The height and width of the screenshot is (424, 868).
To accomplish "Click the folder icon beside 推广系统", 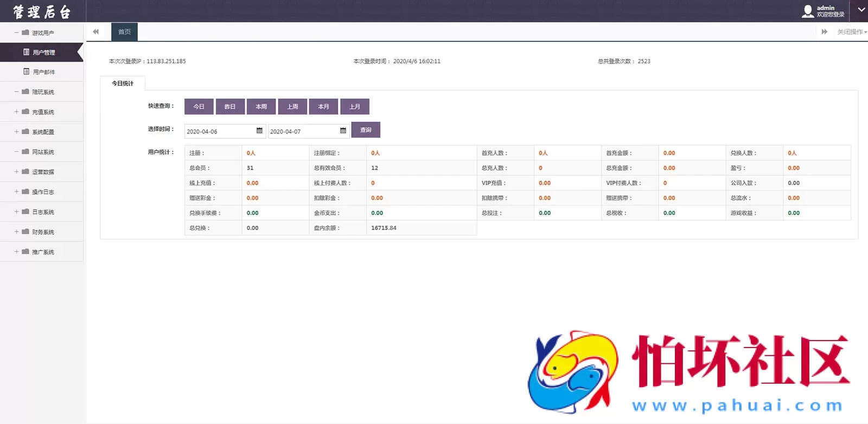I will [25, 252].
